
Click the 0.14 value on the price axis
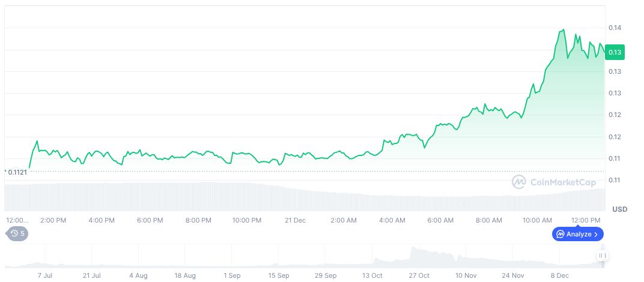click(615, 28)
